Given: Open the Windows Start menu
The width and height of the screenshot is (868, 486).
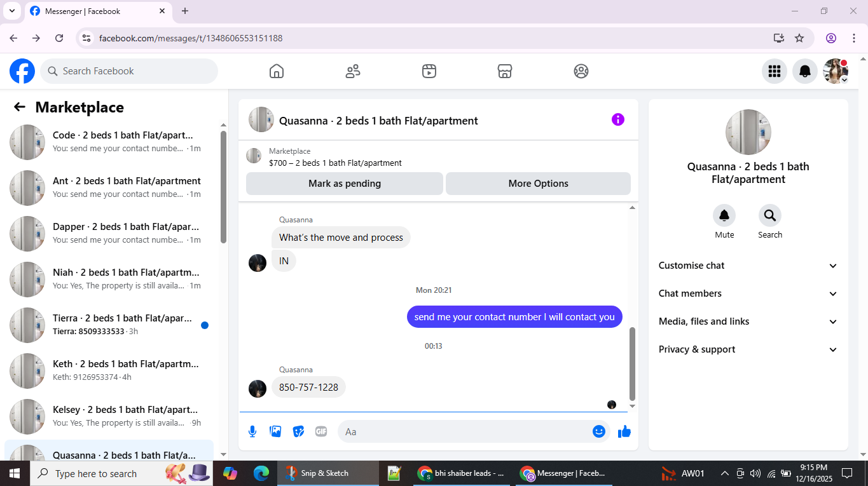Looking at the screenshot, I should pyautogui.click(x=14, y=473).
